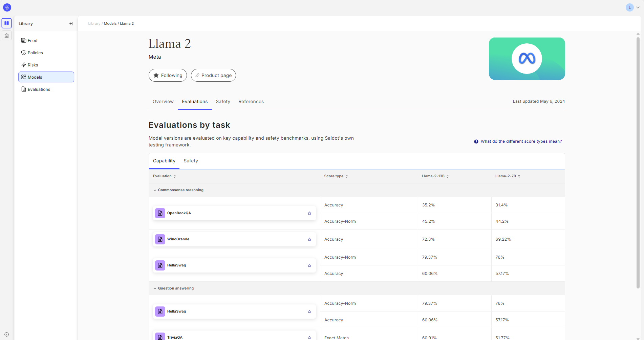Open the WinoGrande evaluation card
The height and width of the screenshot is (340, 644).
(x=234, y=239)
